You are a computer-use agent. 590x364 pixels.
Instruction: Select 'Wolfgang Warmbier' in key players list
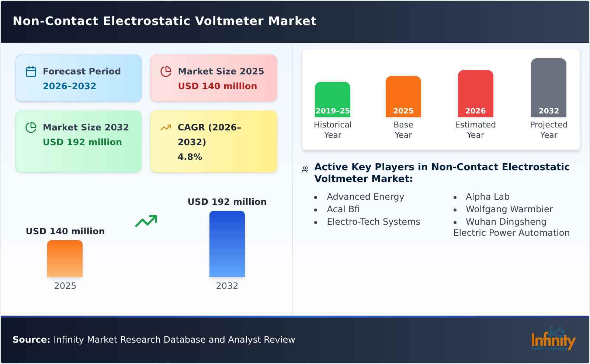pyautogui.click(x=509, y=209)
